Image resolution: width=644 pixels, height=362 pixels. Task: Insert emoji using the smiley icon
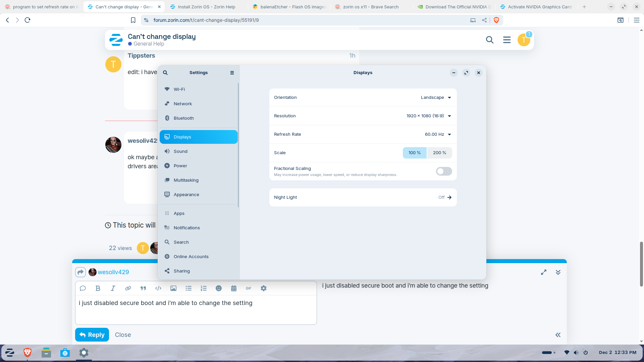click(x=219, y=288)
